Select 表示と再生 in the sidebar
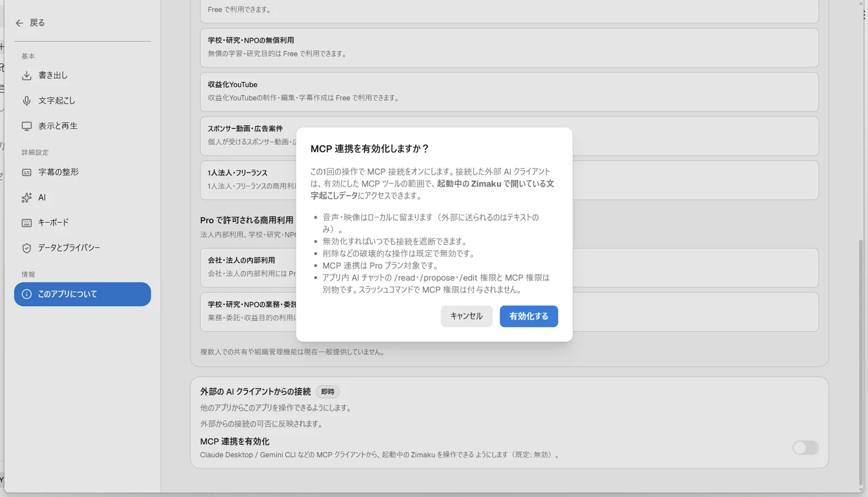The image size is (868, 497). pyautogui.click(x=82, y=126)
